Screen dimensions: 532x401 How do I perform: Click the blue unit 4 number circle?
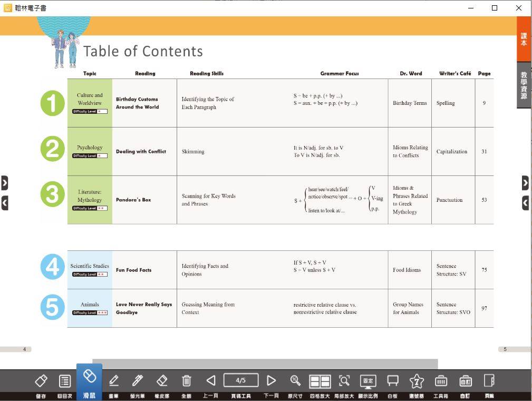52,267
